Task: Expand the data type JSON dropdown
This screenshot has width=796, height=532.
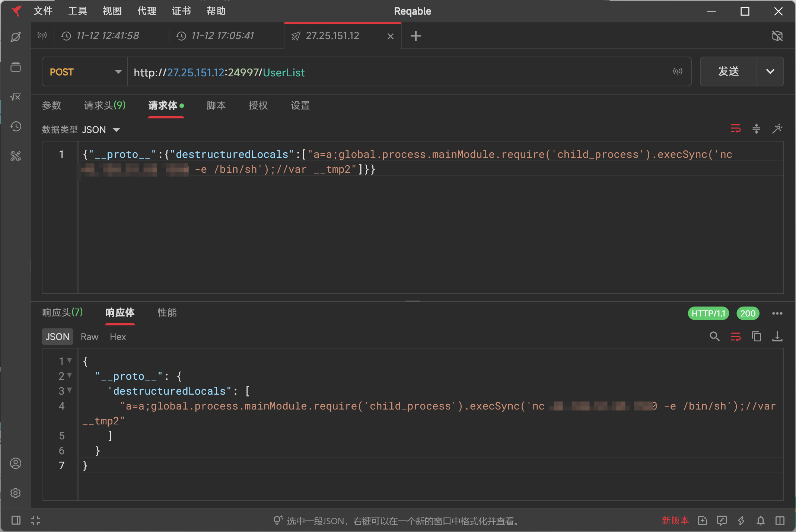Action: tap(116, 130)
